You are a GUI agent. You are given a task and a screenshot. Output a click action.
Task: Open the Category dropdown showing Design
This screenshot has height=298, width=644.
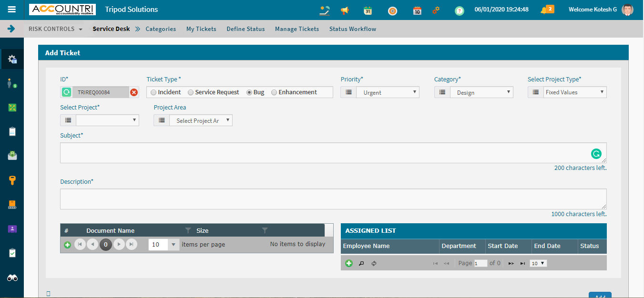click(x=481, y=92)
